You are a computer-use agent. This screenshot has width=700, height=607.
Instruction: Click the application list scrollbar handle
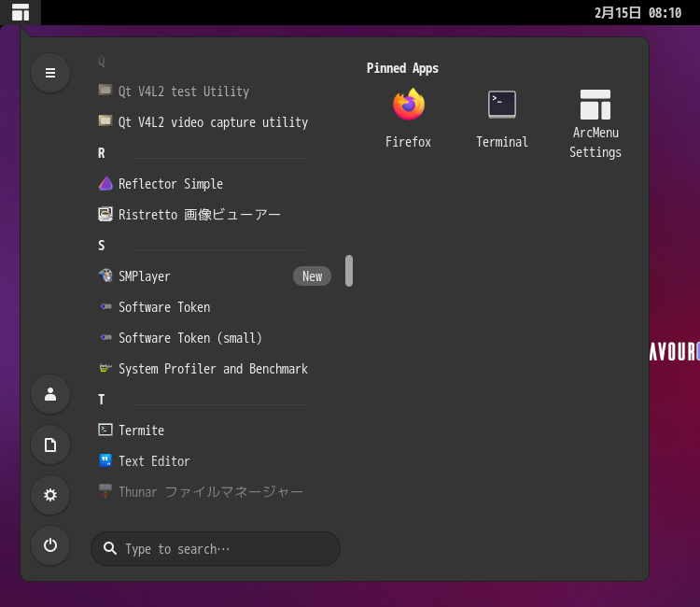[349, 271]
